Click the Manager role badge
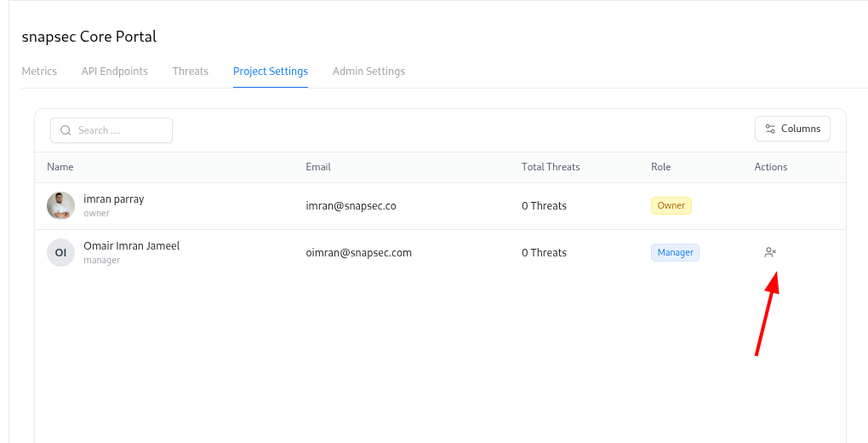 pyautogui.click(x=676, y=252)
